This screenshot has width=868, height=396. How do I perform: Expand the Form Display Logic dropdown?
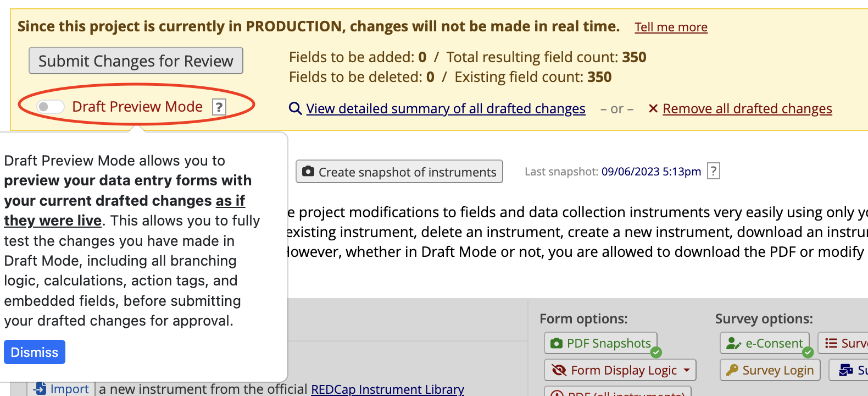[620, 370]
